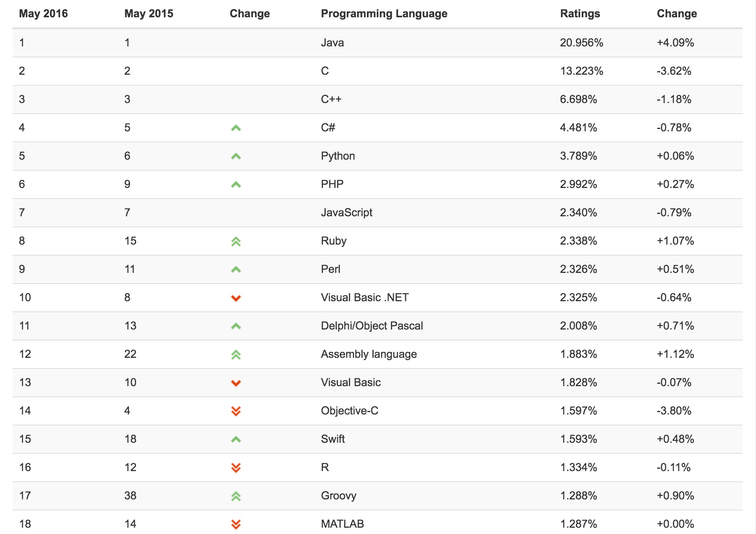Click the May 2016 column header
The image size is (756, 534).
(43, 14)
